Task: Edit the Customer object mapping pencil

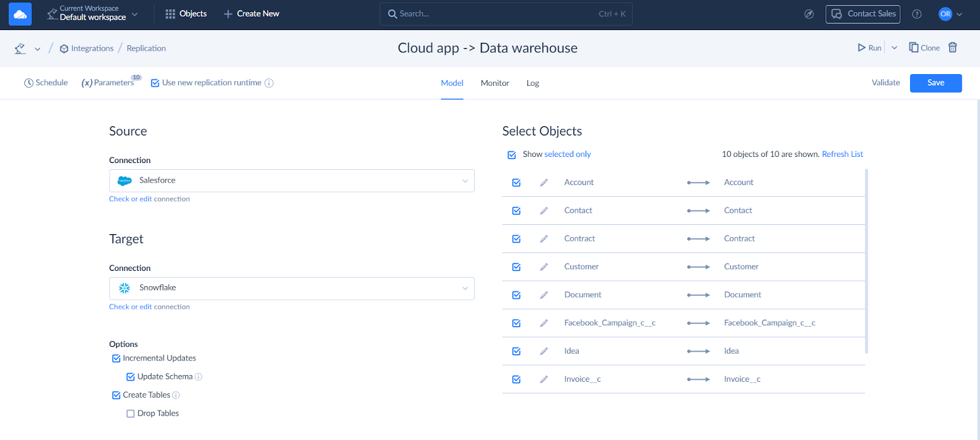Action: tap(543, 267)
